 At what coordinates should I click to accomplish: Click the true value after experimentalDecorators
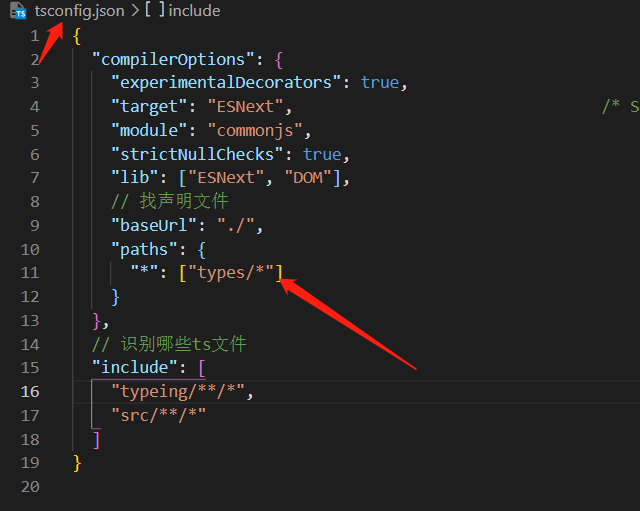pos(380,83)
